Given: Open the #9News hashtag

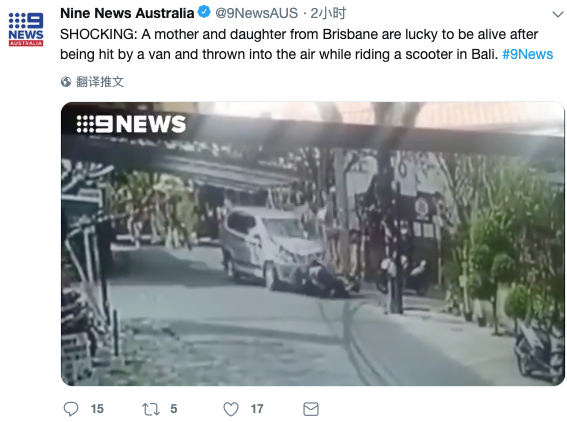Looking at the screenshot, I should pos(528,54).
